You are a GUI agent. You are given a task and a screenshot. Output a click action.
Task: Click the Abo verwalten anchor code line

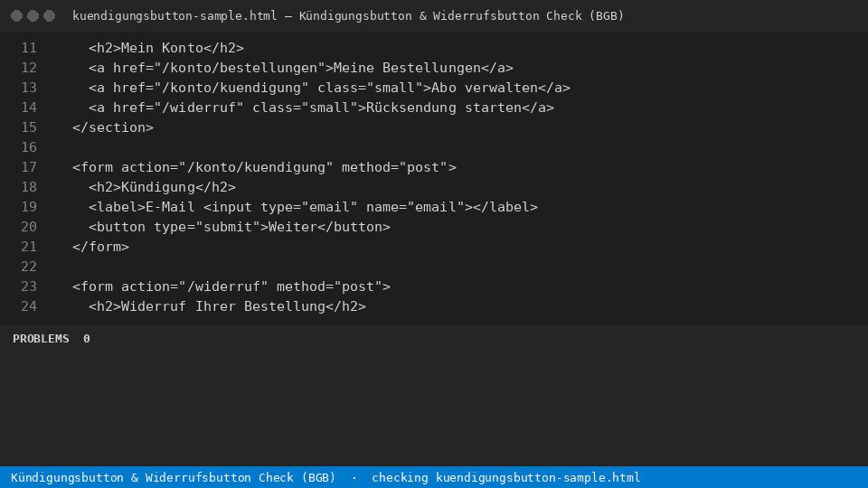(x=329, y=88)
